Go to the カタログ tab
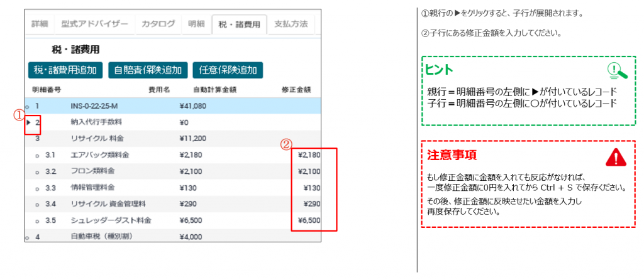Screen dimensions: 644x280 (158, 24)
